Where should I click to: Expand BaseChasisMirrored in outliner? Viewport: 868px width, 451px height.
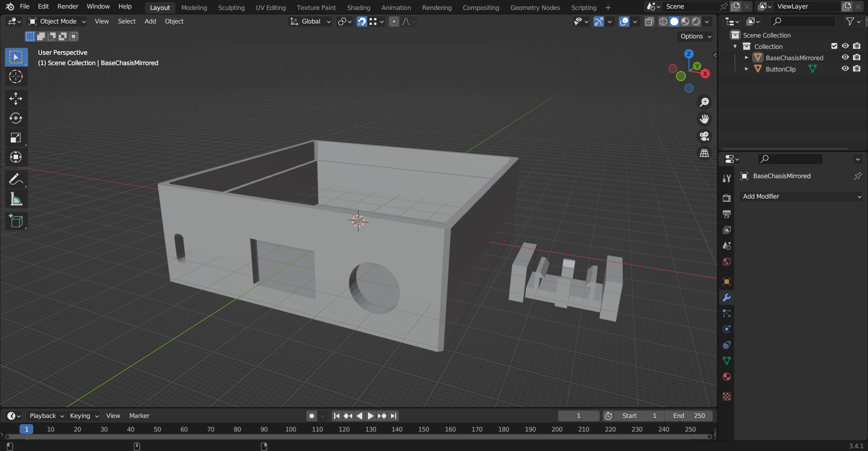point(746,57)
